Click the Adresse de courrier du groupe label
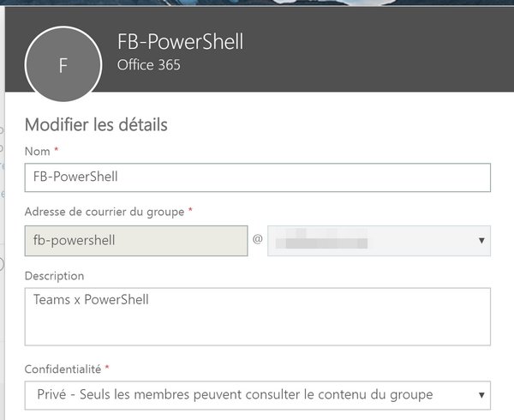 (104, 211)
